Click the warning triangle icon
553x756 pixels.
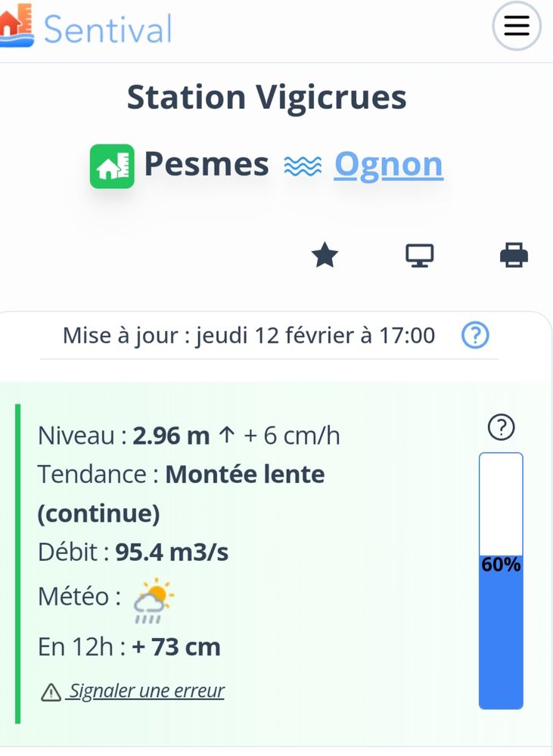51,692
